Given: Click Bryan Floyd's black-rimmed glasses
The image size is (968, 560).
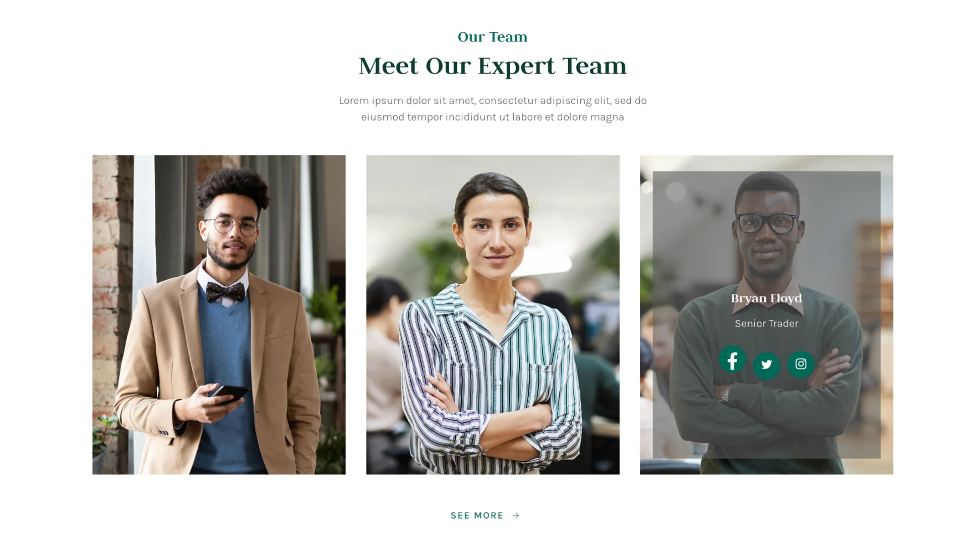Looking at the screenshot, I should pos(767,223).
